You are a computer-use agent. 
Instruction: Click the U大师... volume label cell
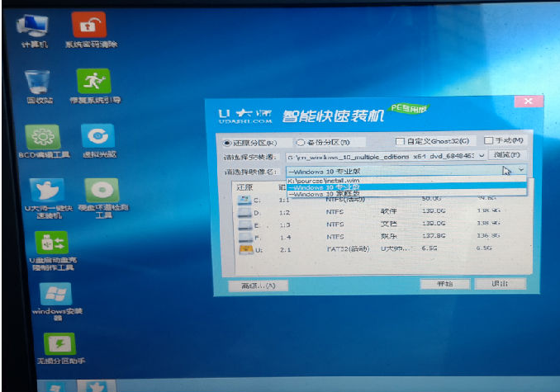[x=395, y=248]
